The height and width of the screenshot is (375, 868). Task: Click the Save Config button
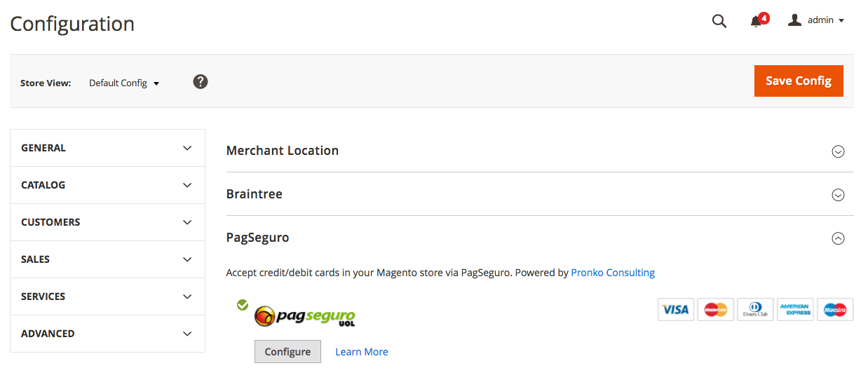click(x=799, y=81)
